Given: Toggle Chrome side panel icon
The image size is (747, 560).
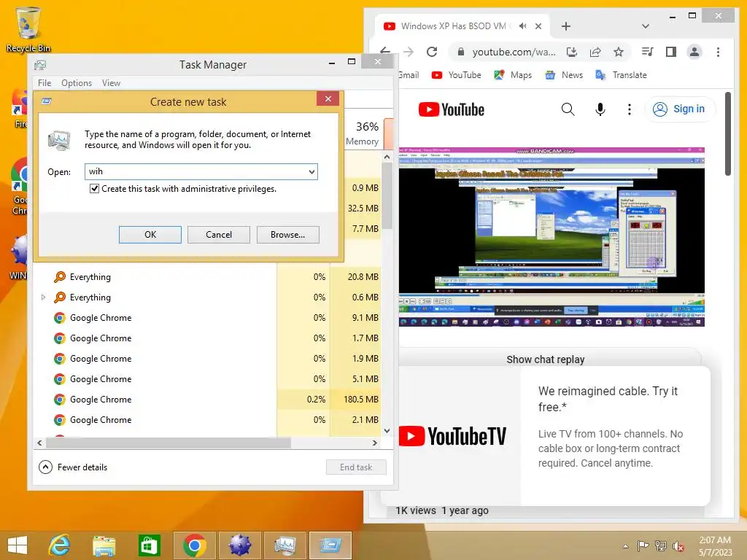Looking at the screenshot, I should [x=671, y=52].
